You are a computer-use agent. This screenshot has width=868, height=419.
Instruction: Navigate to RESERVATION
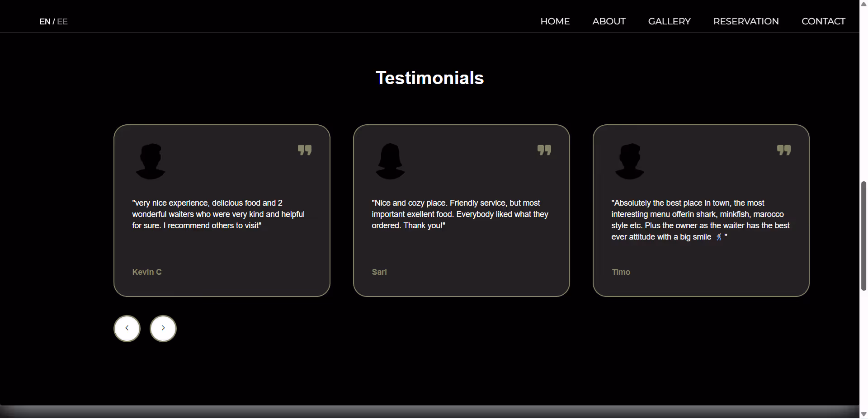746,21
